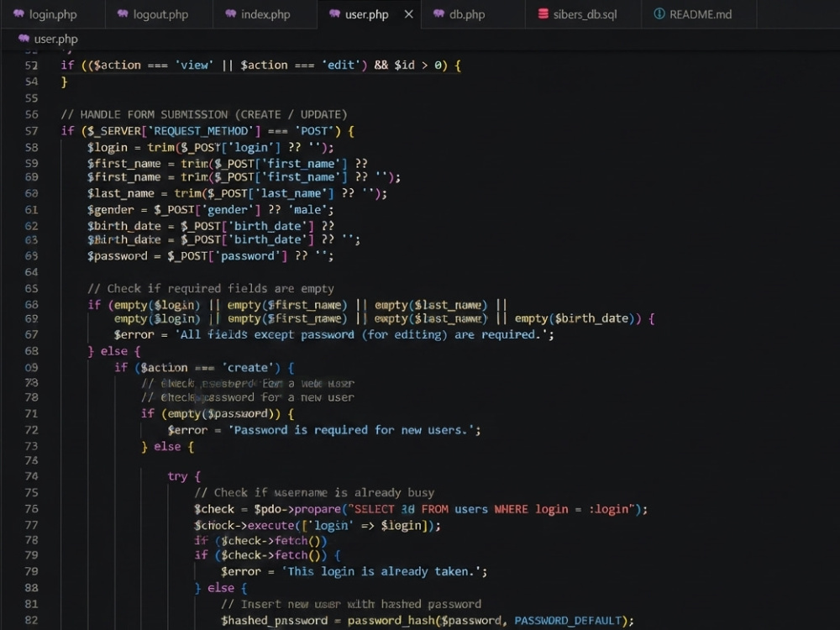
Task: Switch to the login.php tab
Action: click(x=52, y=14)
